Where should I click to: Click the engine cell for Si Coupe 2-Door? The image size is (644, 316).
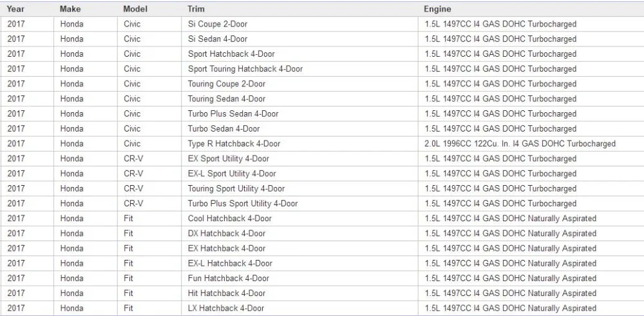point(531,25)
